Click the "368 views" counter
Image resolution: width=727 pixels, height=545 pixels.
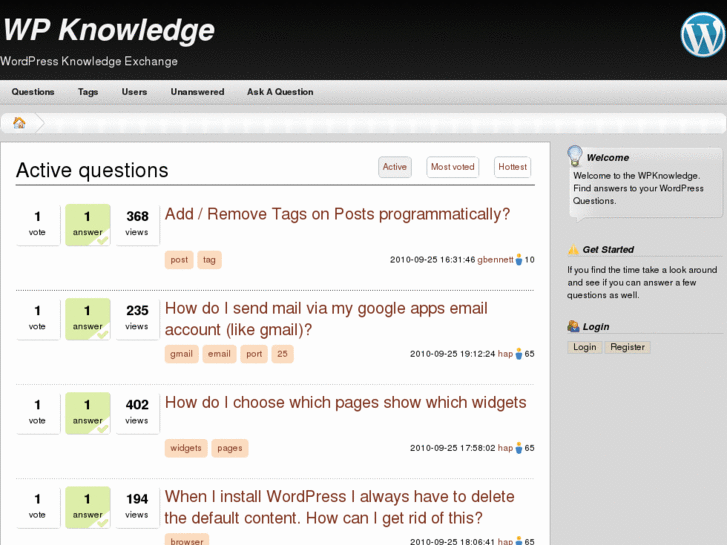pos(137,225)
